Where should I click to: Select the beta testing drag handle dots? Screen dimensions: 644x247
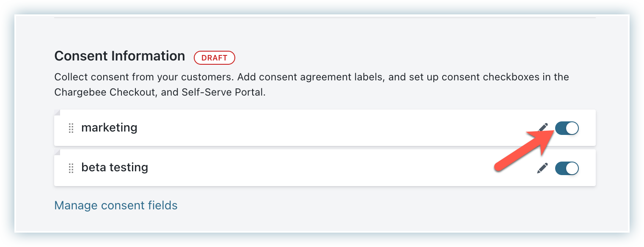71,168
